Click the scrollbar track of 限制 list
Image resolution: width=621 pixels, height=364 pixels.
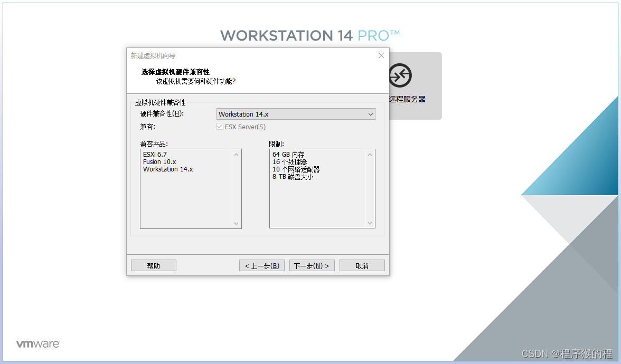tap(371, 188)
